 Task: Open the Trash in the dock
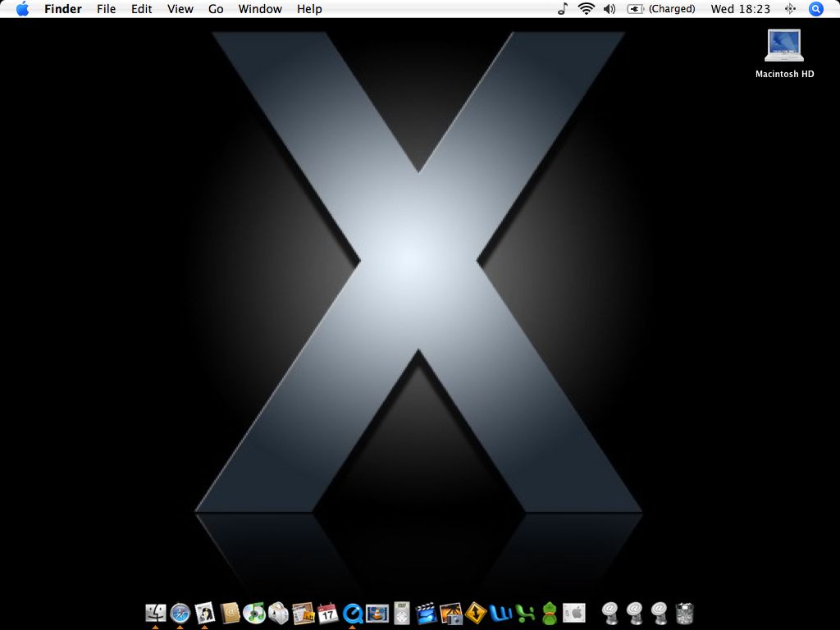point(684,614)
